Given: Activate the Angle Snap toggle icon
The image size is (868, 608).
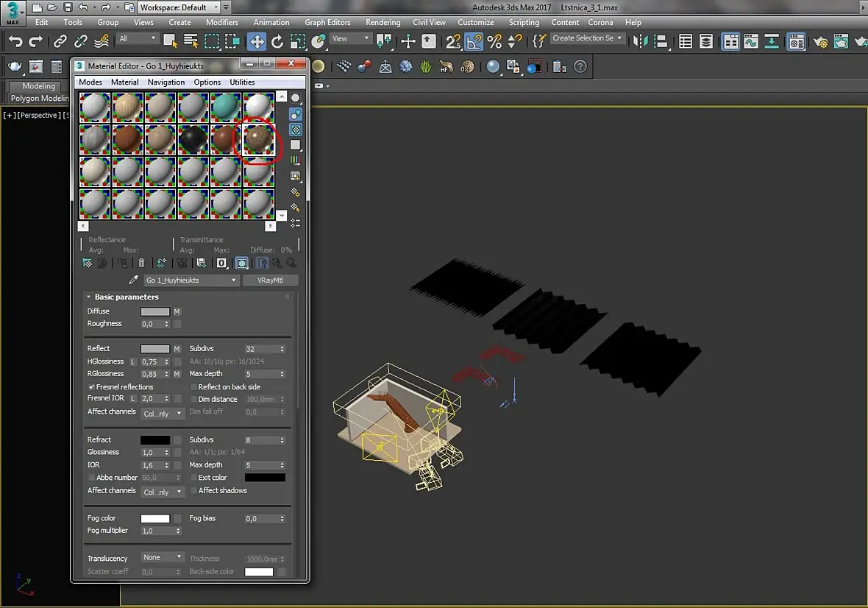Looking at the screenshot, I should pos(474,41).
